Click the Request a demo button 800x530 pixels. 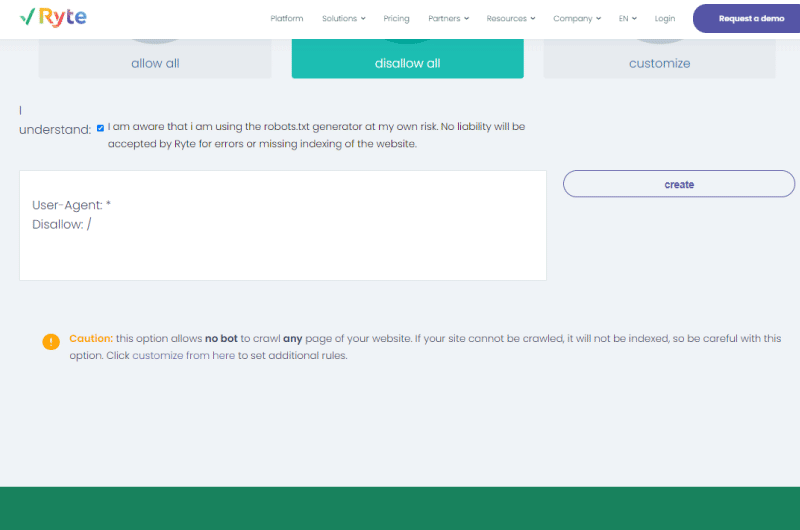click(x=746, y=18)
